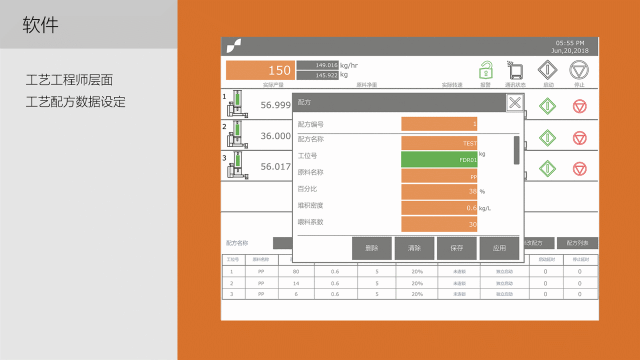Image resolution: width=640 pixels, height=360 pixels.
Task: Click the main 启动 start diamond icon
Action: point(548,70)
